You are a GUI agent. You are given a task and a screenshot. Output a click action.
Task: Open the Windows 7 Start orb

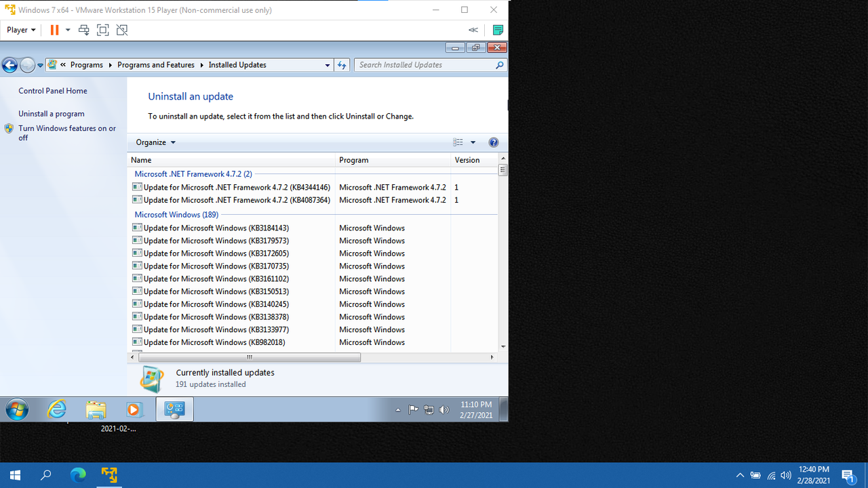17,409
